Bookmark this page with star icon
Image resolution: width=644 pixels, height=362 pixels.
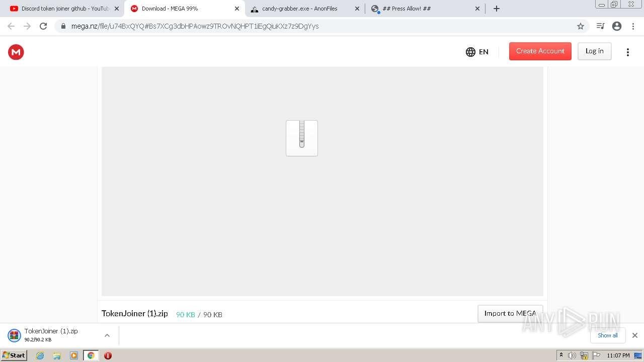pos(580,26)
